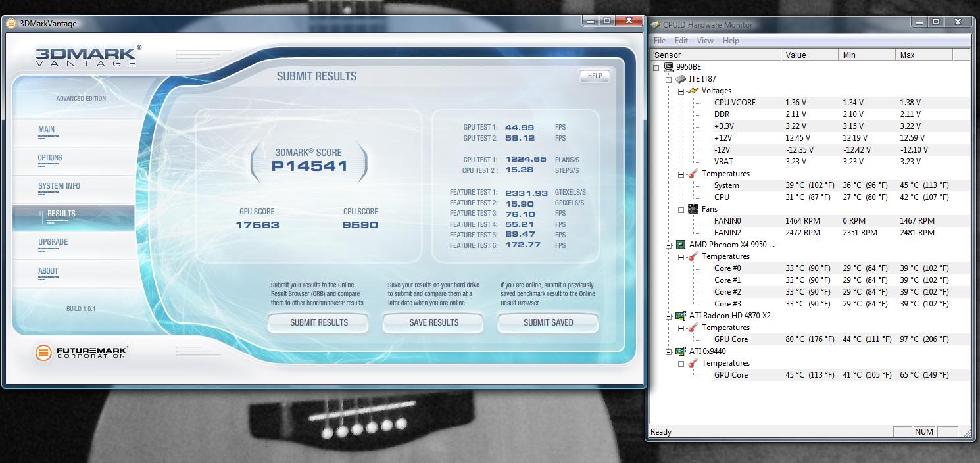980x463 pixels.
Task: Click the Voltages lightning icon
Action: [693, 91]
